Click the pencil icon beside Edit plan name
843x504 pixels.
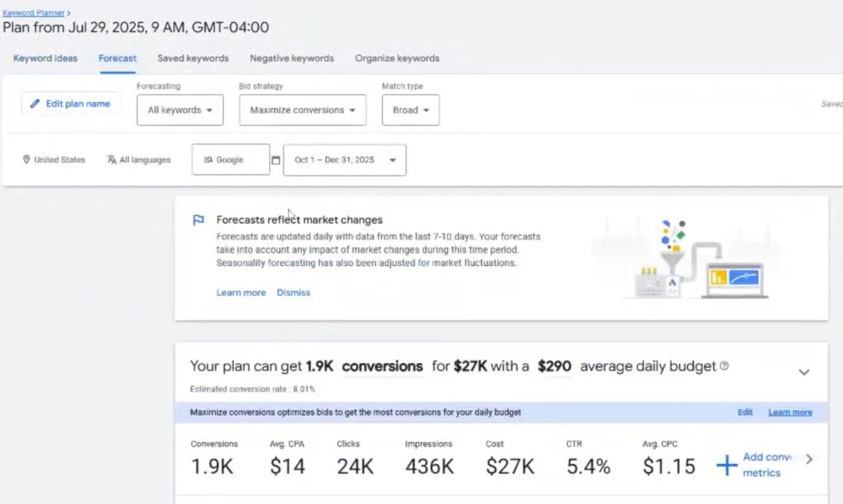point(34,104)
